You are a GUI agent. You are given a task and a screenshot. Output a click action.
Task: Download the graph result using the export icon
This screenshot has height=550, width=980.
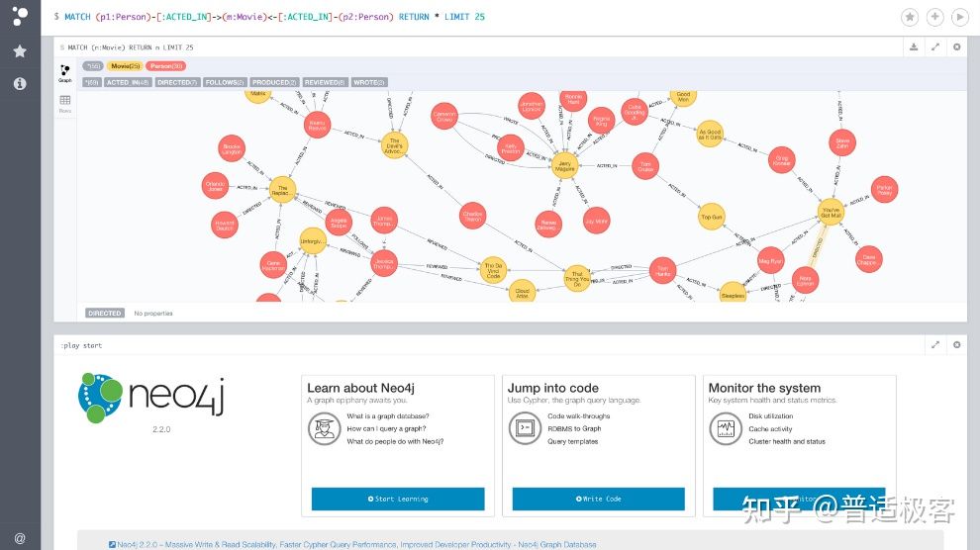(914, 46)
